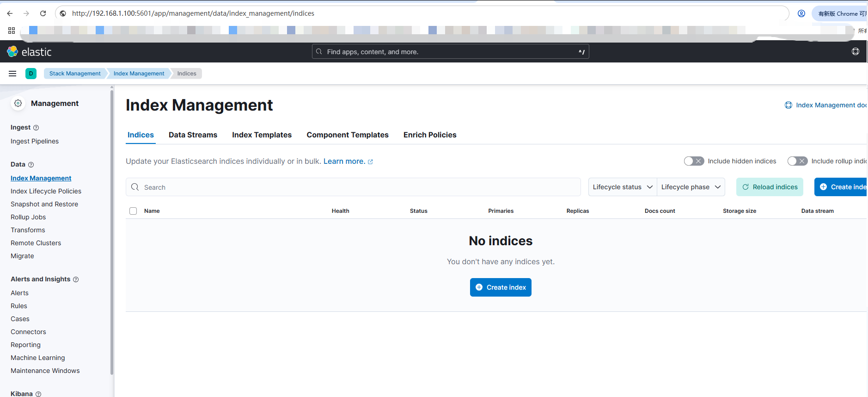Viewport: 868px width, 397px height.
Task: Click the site info icon in address bar
Action: (63, 13)
